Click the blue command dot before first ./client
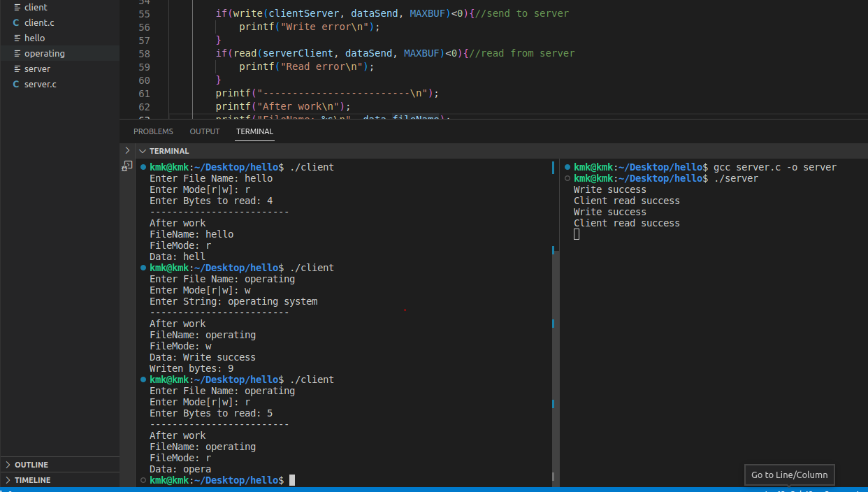The image size is (868, 492). (143, 167)
